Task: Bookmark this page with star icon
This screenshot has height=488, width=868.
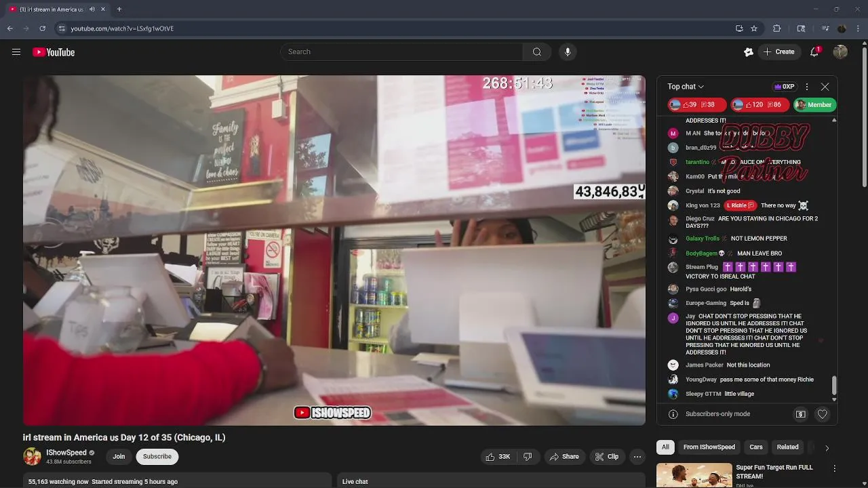Action: click(754, 28)
